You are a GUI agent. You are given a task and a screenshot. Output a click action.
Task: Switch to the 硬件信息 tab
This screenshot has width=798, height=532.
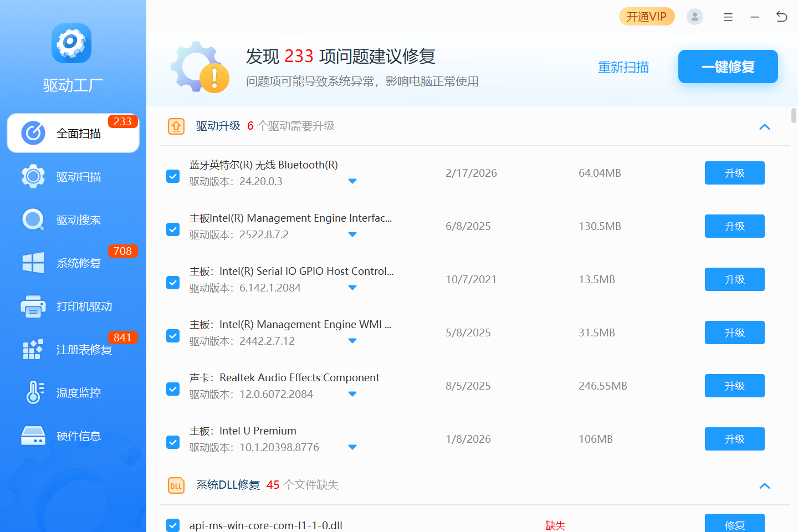73,436
